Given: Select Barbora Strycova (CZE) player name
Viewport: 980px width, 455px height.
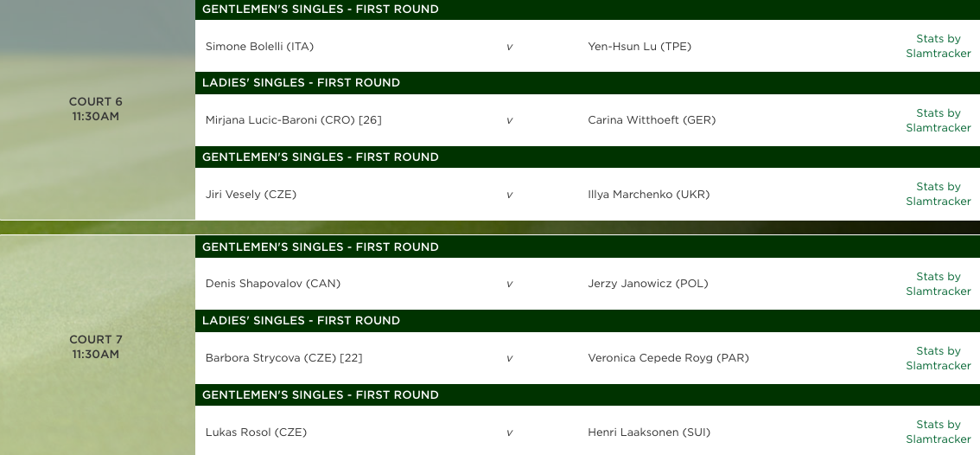Looking at the screenshot, I should 270,358.
